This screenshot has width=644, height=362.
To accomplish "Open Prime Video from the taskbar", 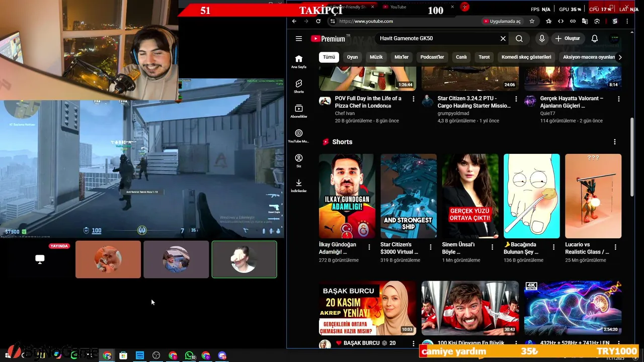I will tap(140, 355).
